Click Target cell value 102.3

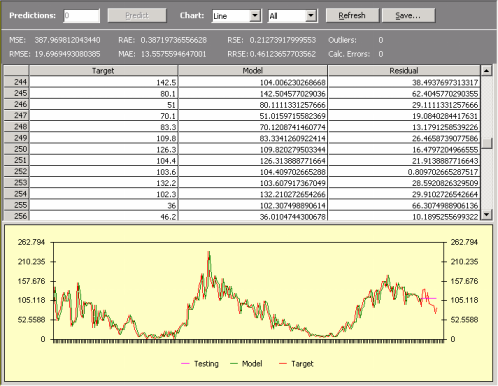(x=103, y=194)
